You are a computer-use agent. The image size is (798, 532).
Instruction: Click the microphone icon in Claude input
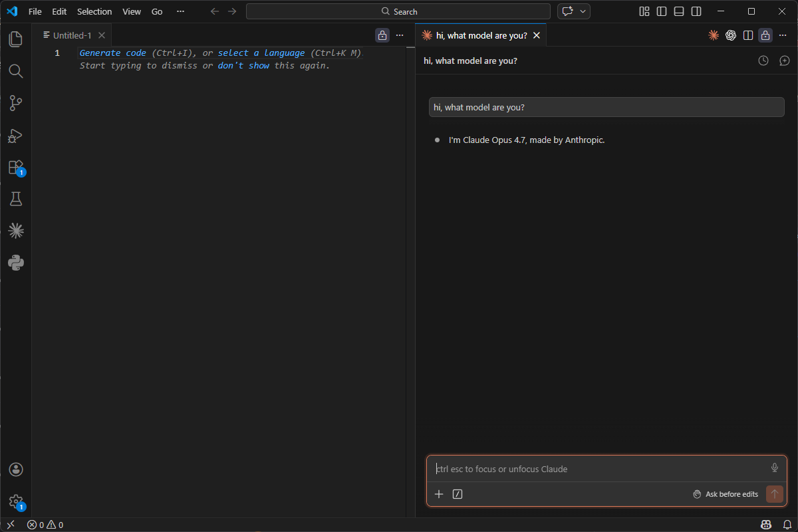775,468
